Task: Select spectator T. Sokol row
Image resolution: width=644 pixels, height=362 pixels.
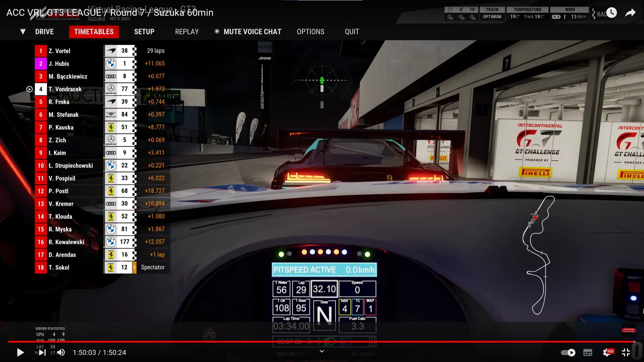Action: tap(102, 267)
